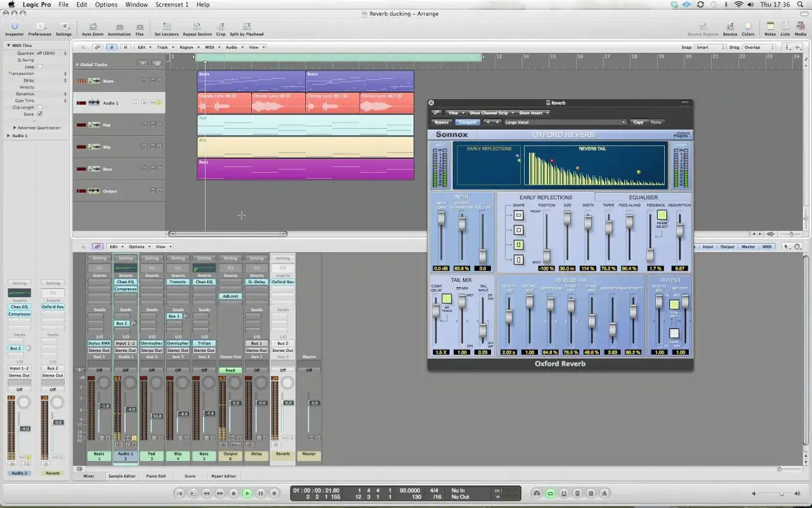This screenshot has height=508, width=812.
Task: Open the File menu in the menu bar
Action: pos(63,4)
